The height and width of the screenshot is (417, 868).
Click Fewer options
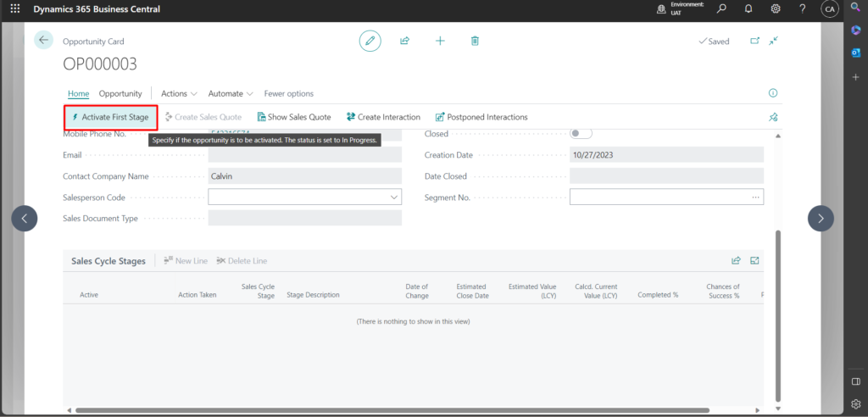coord(289,93)
